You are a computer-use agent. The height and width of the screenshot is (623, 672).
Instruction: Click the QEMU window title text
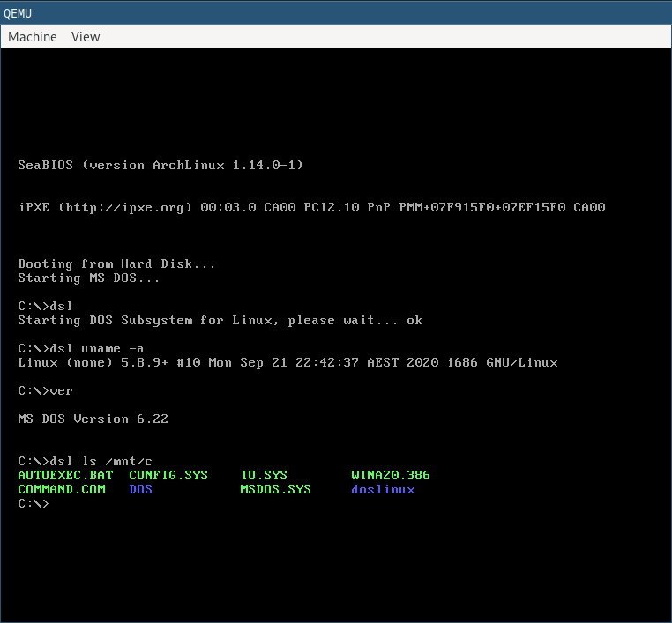pyautogui.click(x=18, y=13)
